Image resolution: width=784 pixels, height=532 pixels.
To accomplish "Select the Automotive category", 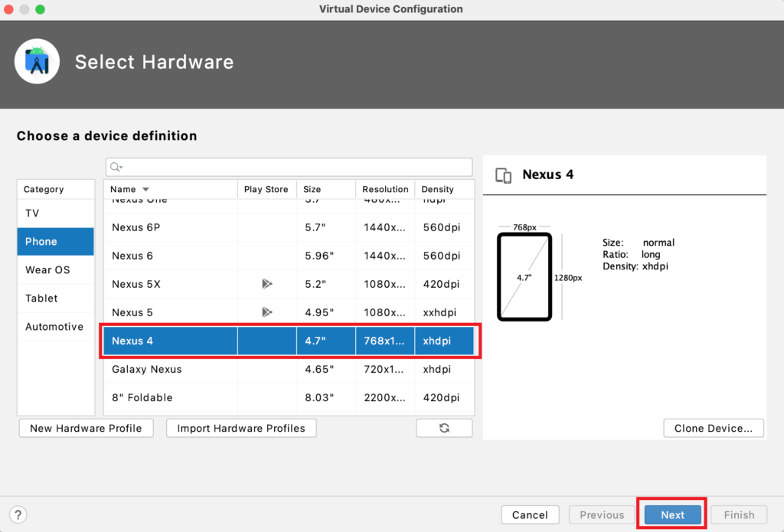I will click(55, 327).
